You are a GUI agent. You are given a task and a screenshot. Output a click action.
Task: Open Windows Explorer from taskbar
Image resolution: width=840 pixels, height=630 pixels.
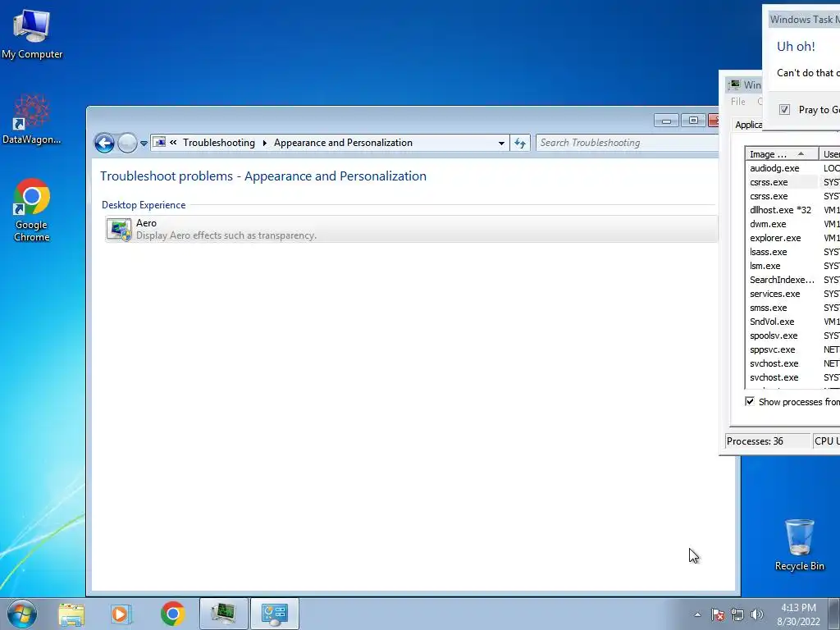coord(71,614)
